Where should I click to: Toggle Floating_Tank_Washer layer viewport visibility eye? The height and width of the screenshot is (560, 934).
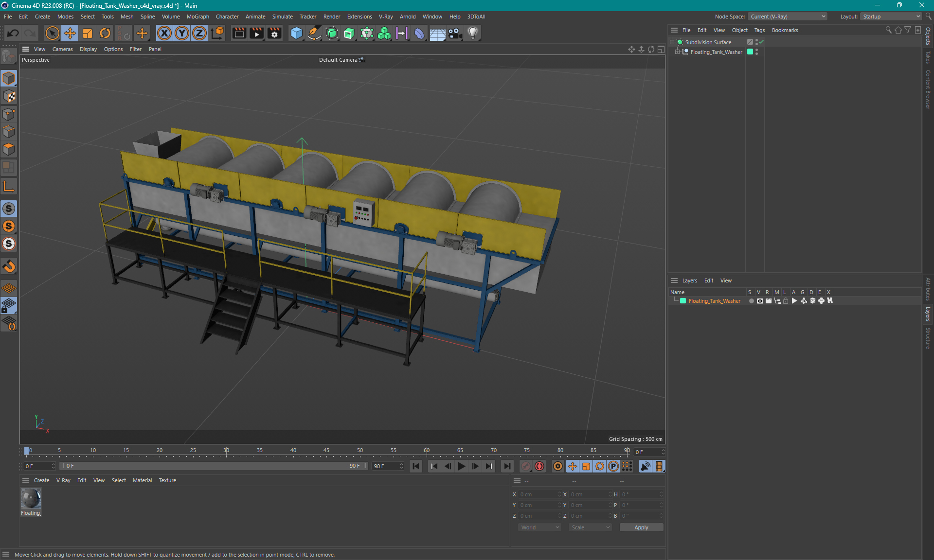point(760,301)
